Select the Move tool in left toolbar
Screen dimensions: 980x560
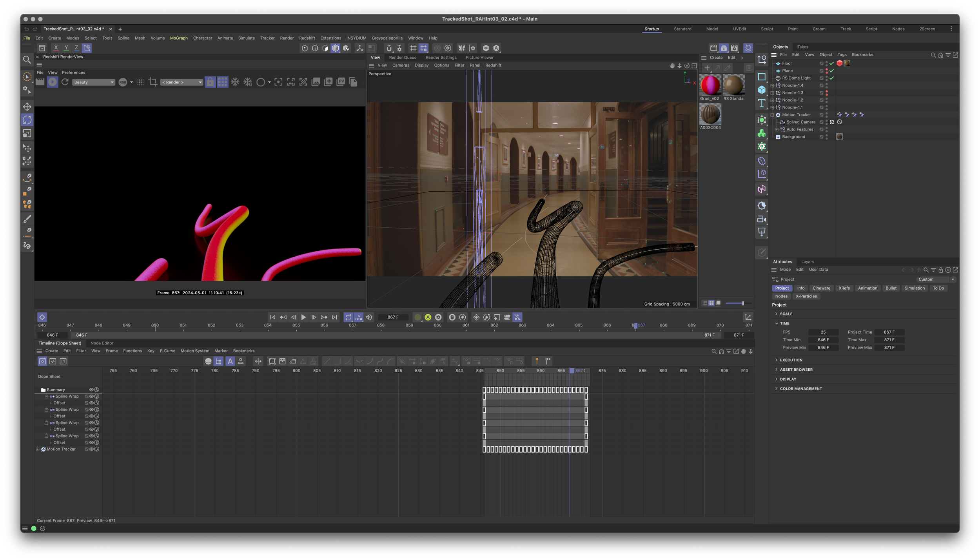click(x=27, y=107)
